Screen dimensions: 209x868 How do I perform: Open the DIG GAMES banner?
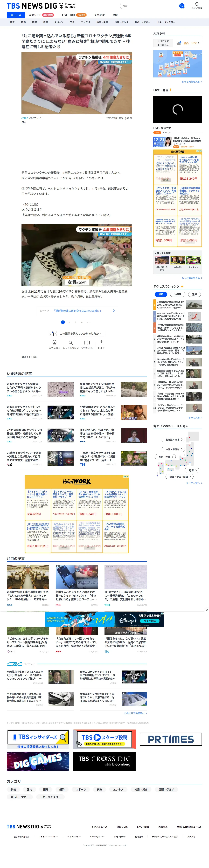click(x=38, y=761)
